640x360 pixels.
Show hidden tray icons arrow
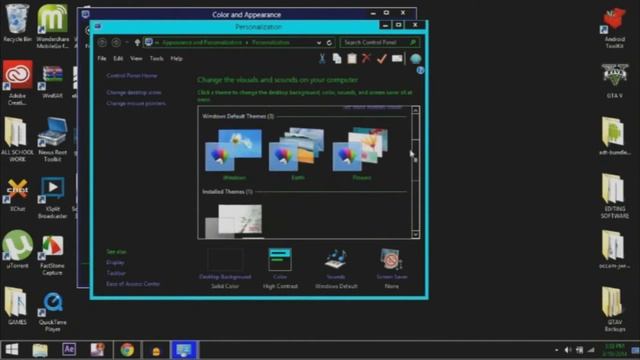coord(556,350)
